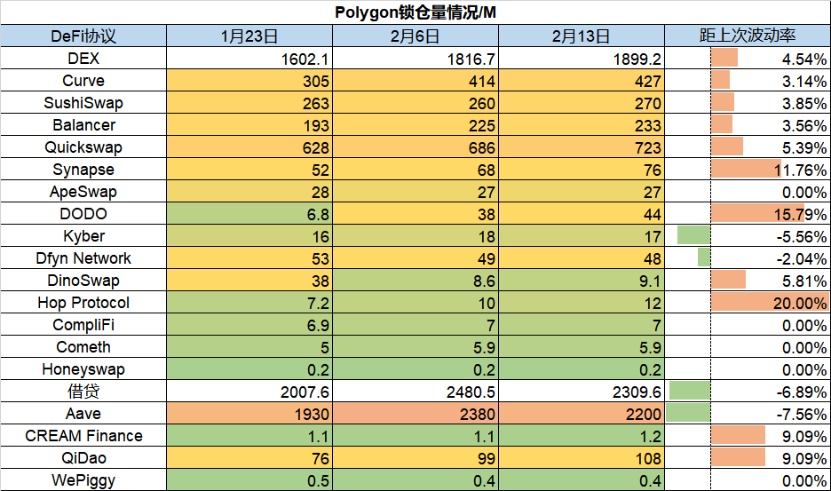Select SushiSwap's 2月6日 value 260
Image resolution: width=831 pixels, height=491 pixels.
[x=416, y=102]
